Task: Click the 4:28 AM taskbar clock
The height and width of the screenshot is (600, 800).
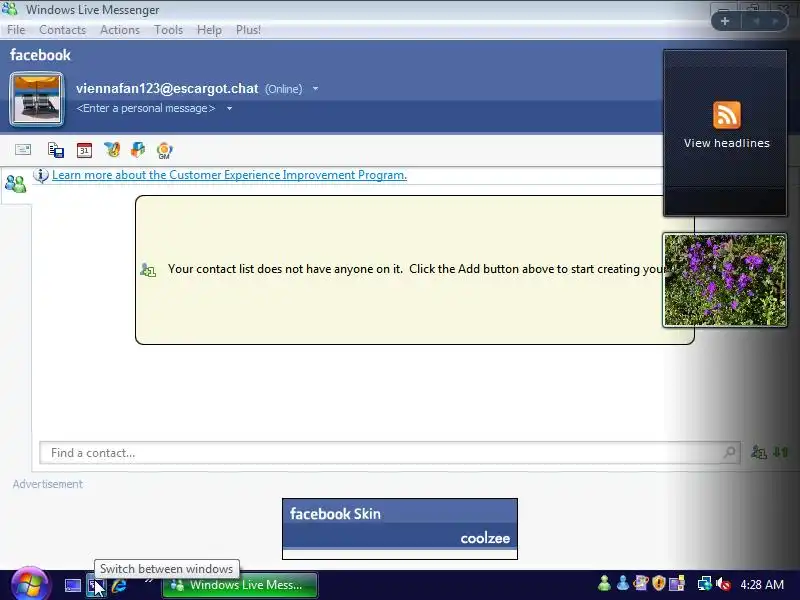Action: coord(762,584)
